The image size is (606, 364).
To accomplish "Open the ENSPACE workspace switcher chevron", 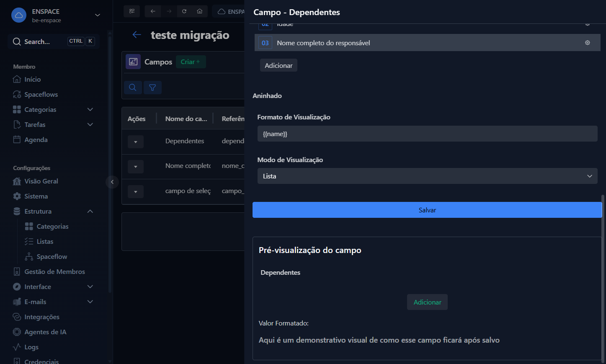I will click(x=98, y=15).
